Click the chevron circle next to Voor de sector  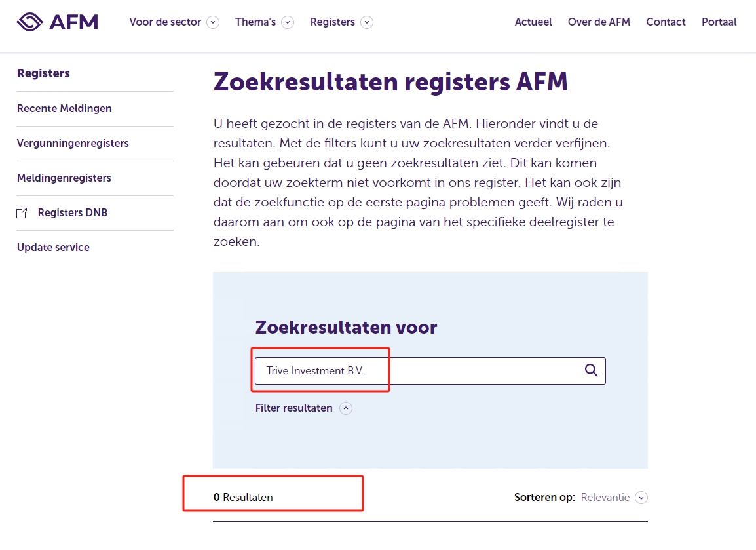[213, 22]
